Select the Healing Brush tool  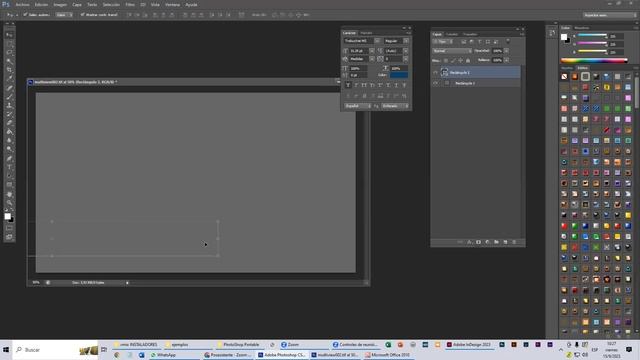point(9,88)
